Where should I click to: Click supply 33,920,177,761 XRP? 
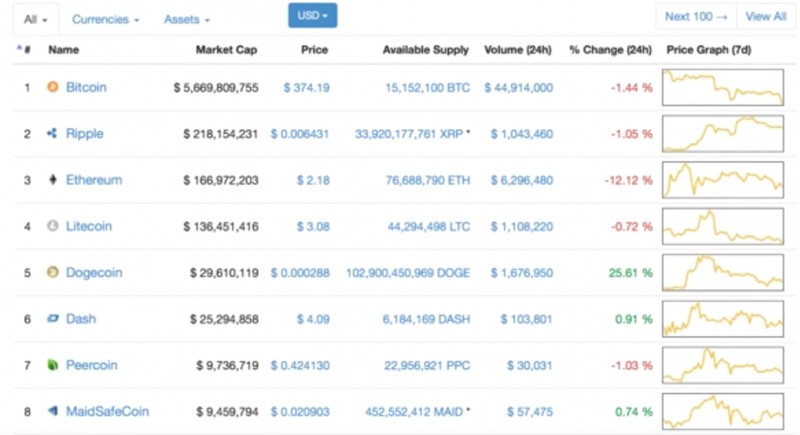coord(409,134)
